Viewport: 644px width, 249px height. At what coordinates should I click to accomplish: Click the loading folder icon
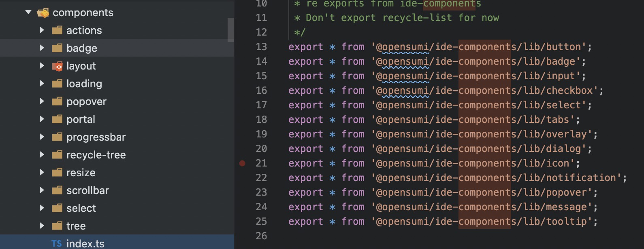(x=57, y=84)
